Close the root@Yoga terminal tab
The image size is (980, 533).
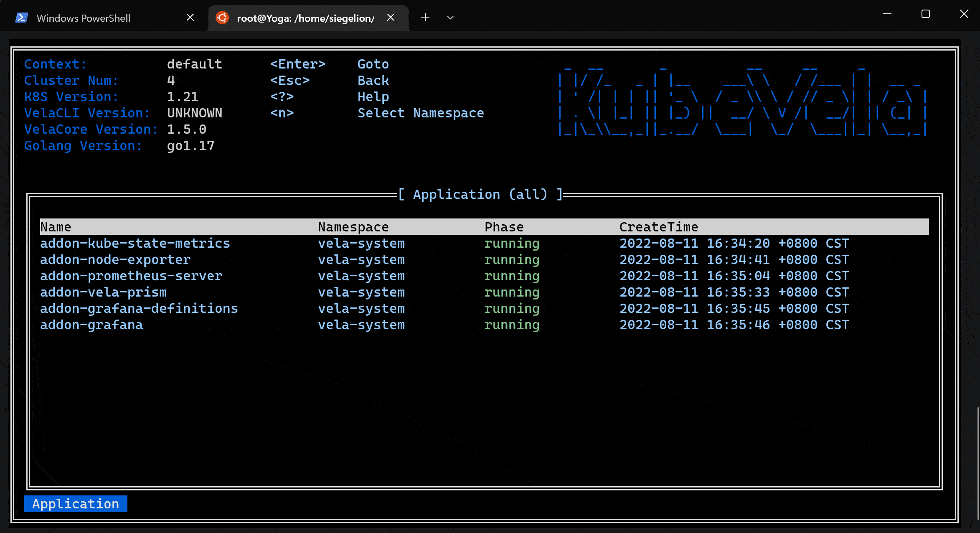[391, 18]
